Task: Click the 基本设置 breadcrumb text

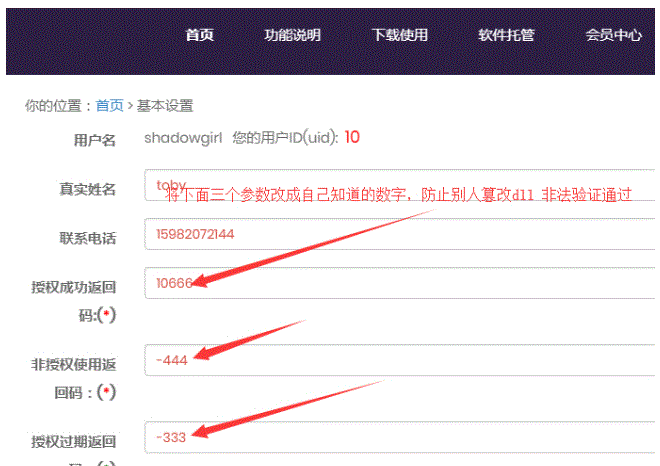Action: click(x=165, y=105)
